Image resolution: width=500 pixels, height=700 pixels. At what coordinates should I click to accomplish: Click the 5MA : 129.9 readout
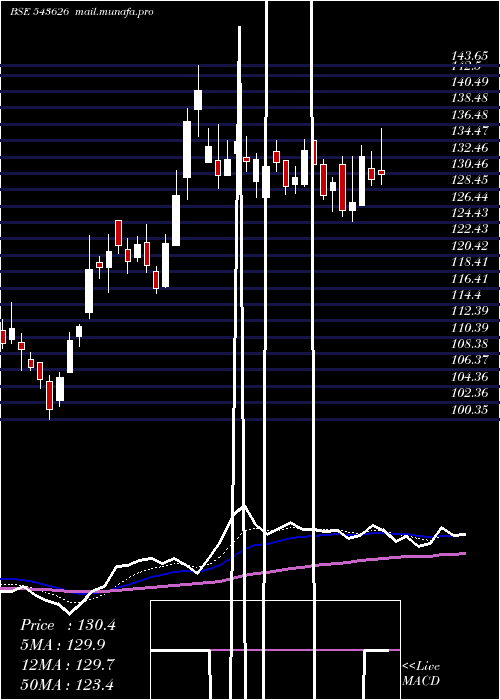click(63, 645)
